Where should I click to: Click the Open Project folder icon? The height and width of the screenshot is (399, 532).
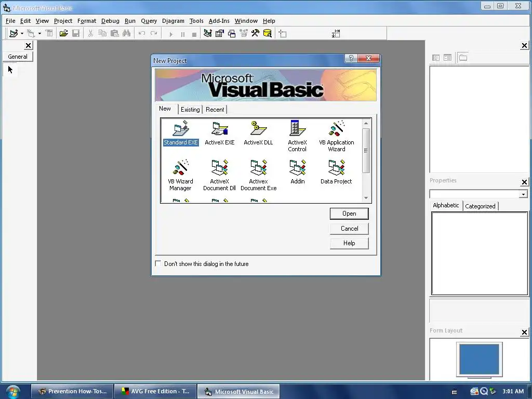point(63,33)
